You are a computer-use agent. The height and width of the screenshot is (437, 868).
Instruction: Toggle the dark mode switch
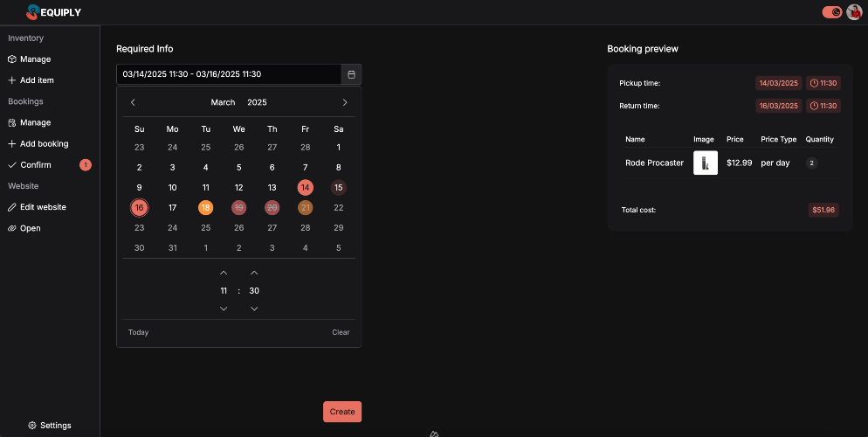832,12
